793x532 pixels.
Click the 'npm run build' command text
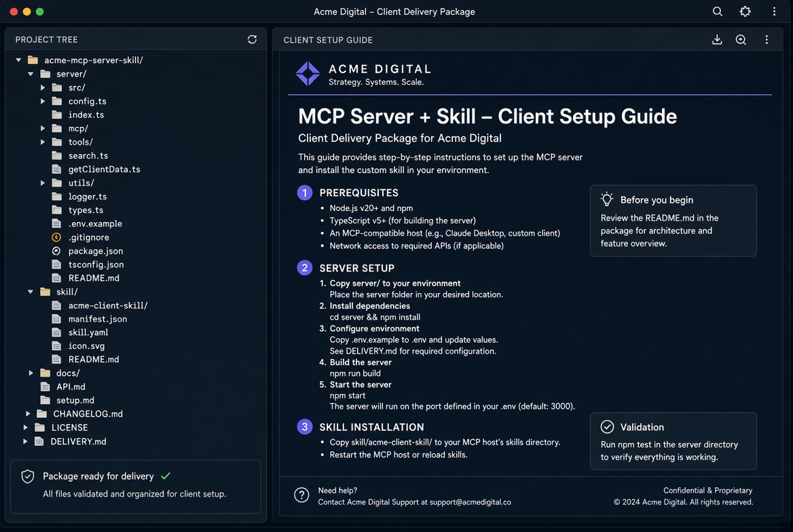355,373
